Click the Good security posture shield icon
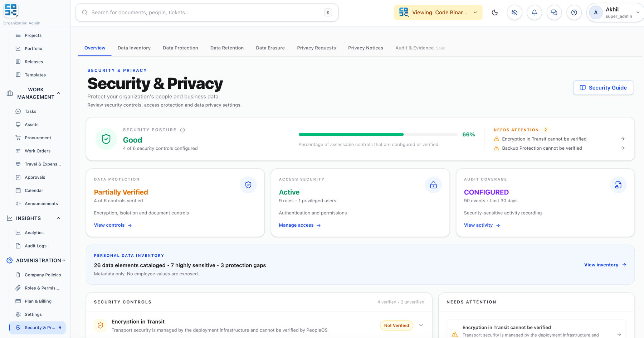This screenshot has height=338, width=644. [106, 139]
